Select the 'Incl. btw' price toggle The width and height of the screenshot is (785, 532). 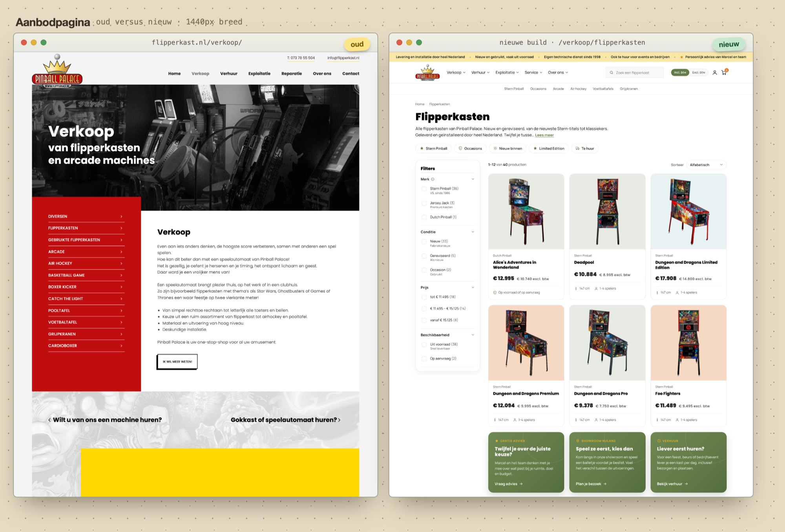(680, 73)
